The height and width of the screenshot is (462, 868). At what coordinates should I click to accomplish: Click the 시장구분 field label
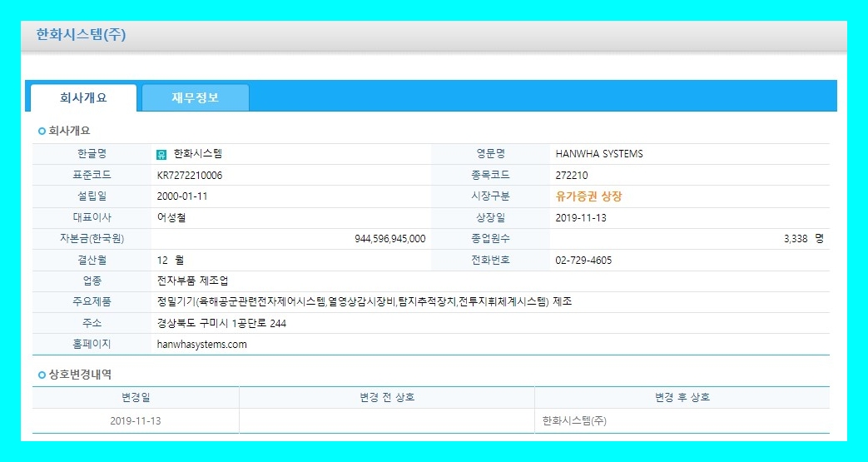[490, 196]
